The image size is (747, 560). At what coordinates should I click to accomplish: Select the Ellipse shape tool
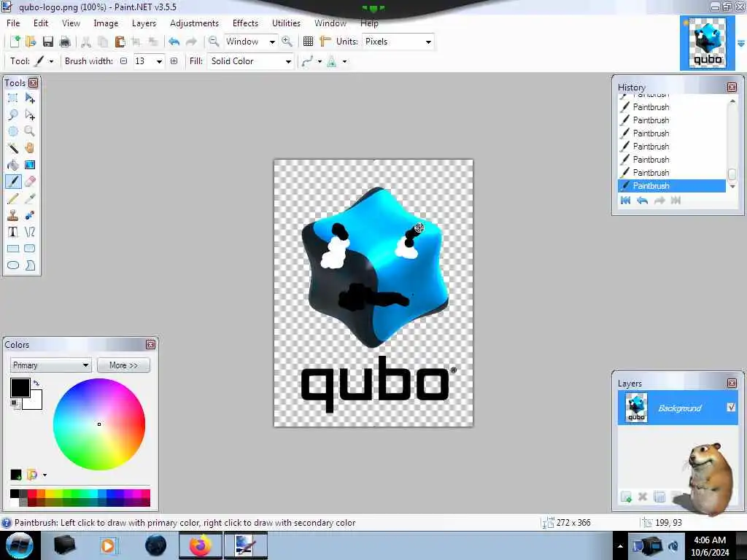click(13, 265)
